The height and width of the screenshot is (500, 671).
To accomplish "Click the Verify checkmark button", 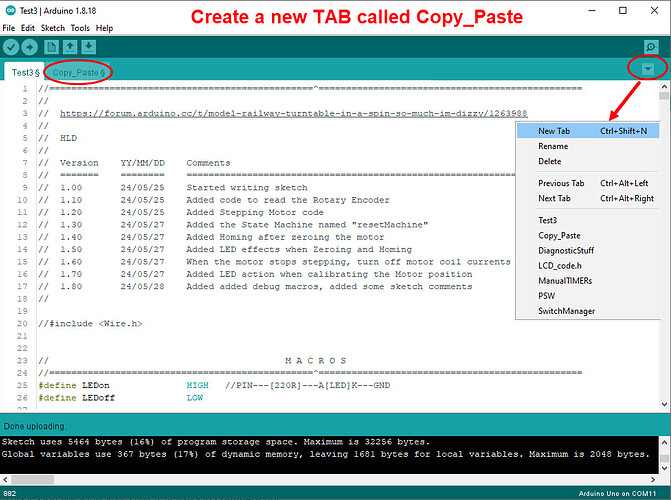I will [11, 47].
